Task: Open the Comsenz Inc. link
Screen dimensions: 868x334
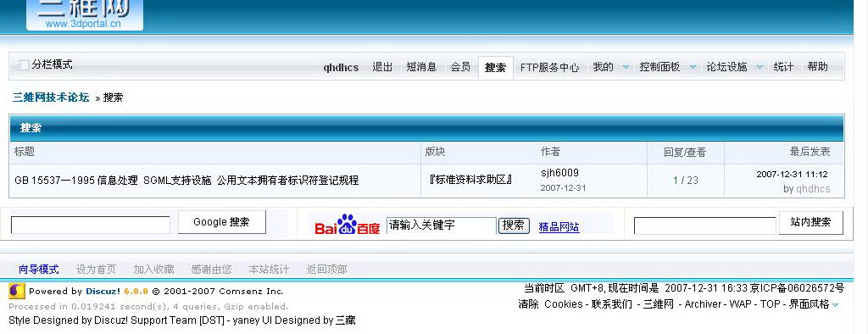Action: pyautogui.click(x=251, y=292)
